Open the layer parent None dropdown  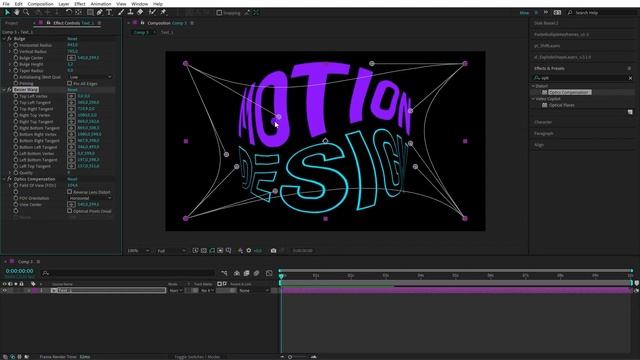[254, 291]
